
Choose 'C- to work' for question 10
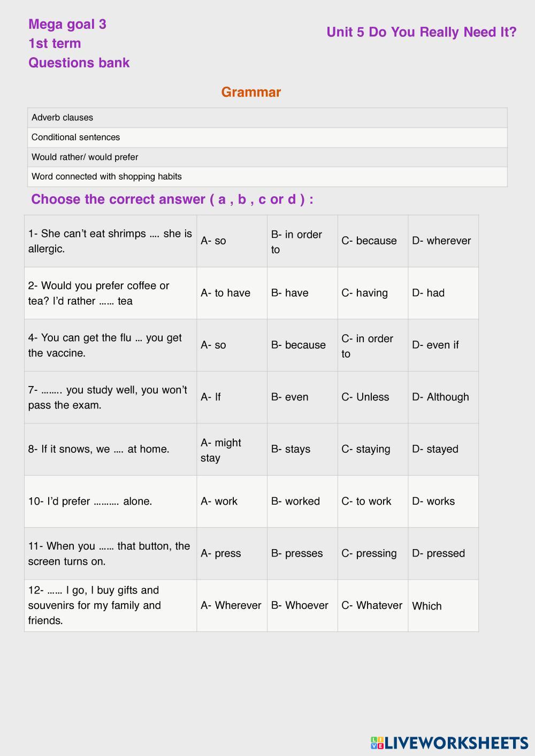pyautogui.click(x=366, y=501)
